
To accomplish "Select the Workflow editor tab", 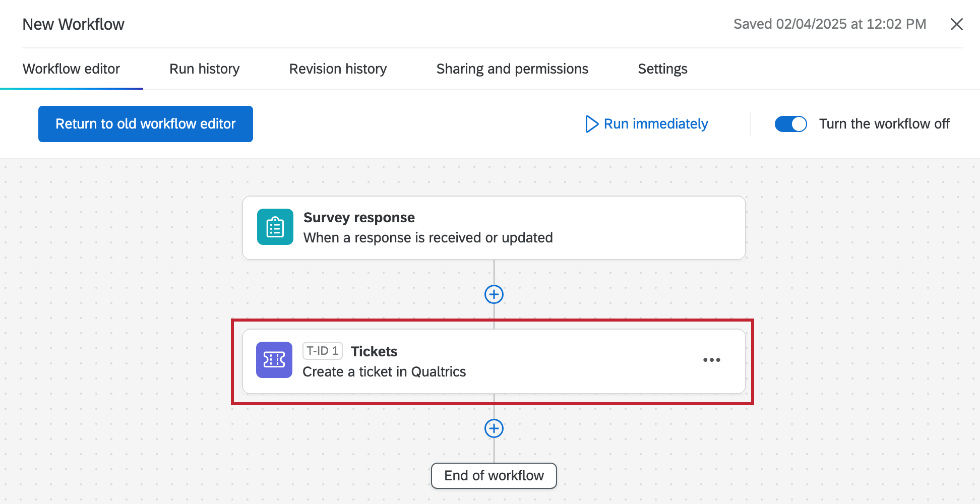I will point(71,69).
